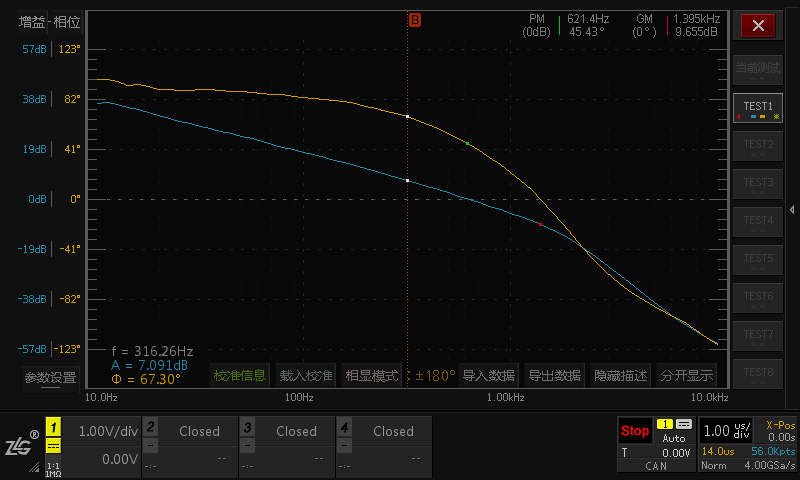The image size is (800, 480).
Task: Toggle 隐藏描述 hide description
Action: pyautogui.click(x=620, y=376)
